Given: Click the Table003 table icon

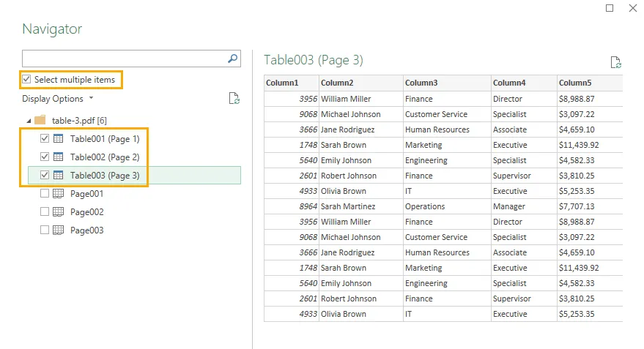Looking at the screenshot, I should (x=59, y=175).
